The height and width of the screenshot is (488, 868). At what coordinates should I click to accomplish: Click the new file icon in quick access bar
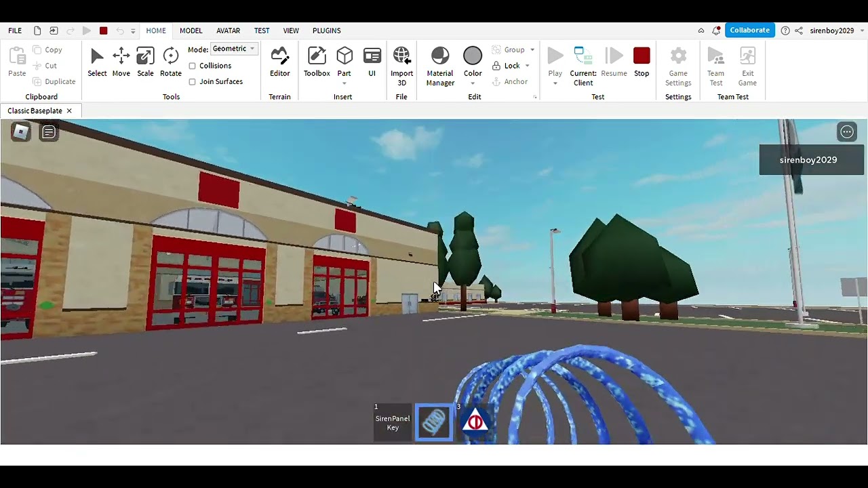click(37, 30)
